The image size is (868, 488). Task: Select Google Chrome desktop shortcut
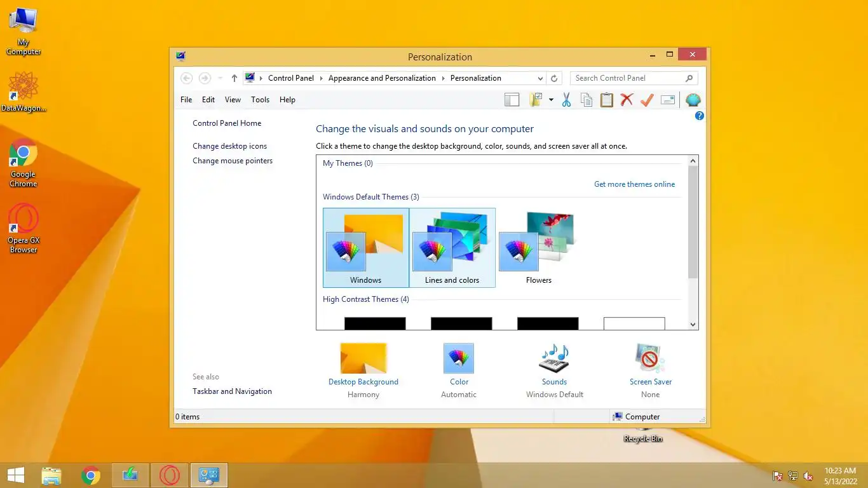[24, 163]
